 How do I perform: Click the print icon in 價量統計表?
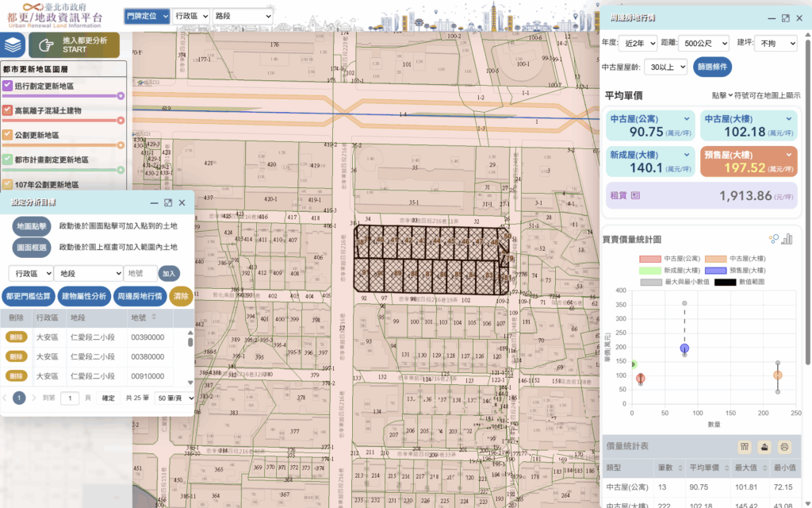[x=784, y=446]
